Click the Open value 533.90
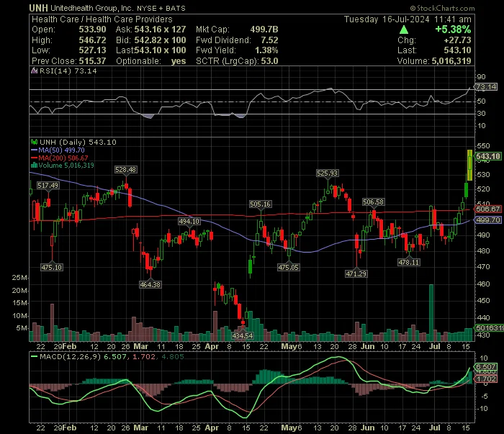Image resolution: width=504 pixels, height=434 pixels. (93, 30)
